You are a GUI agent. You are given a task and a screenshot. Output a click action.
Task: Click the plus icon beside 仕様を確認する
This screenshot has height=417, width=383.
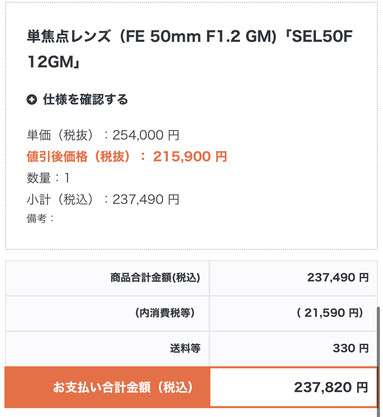[32, 99]
